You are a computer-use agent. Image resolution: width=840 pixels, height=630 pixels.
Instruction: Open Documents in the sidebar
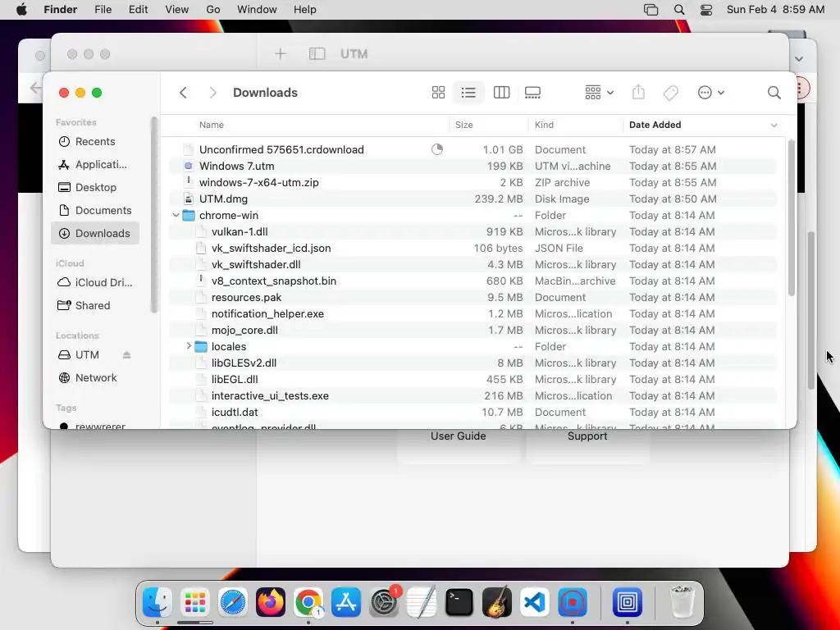(x=95, y=211)
